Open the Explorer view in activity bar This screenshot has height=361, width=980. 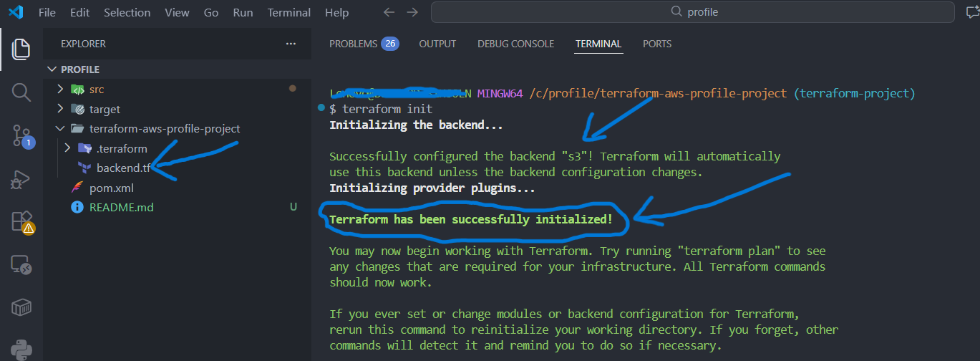coord(21,49)
